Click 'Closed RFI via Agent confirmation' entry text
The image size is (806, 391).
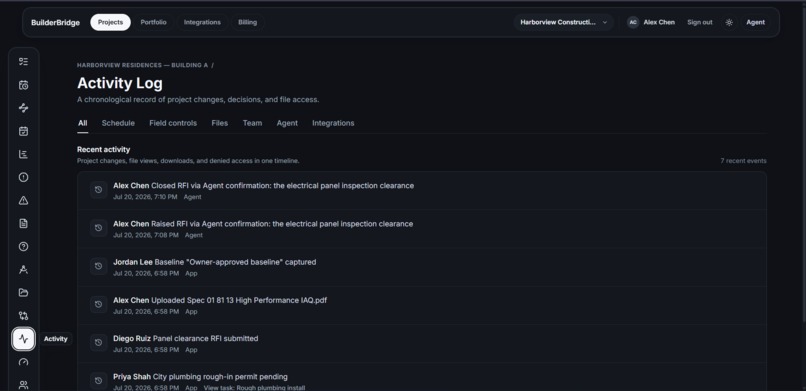click(x=282, y=185)
